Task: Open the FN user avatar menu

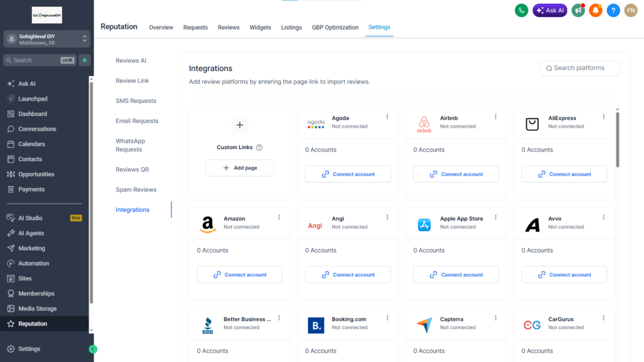Action: (631, 10)
